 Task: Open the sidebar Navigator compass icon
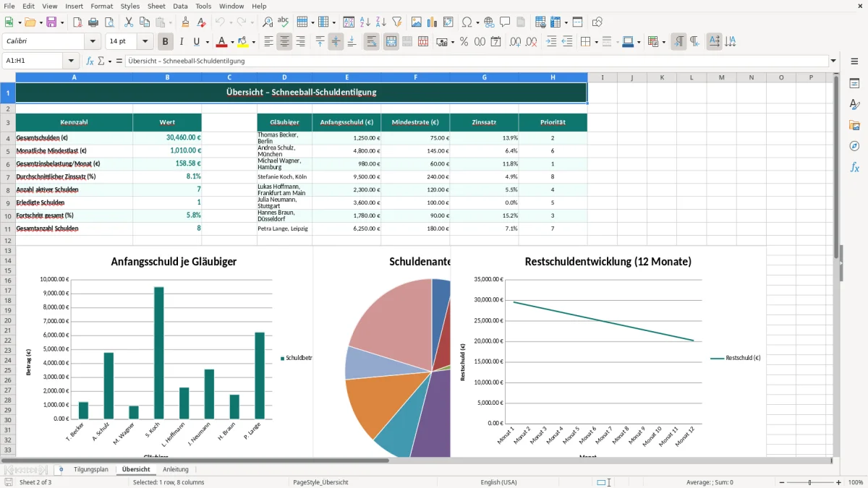(x=854, y=146)
